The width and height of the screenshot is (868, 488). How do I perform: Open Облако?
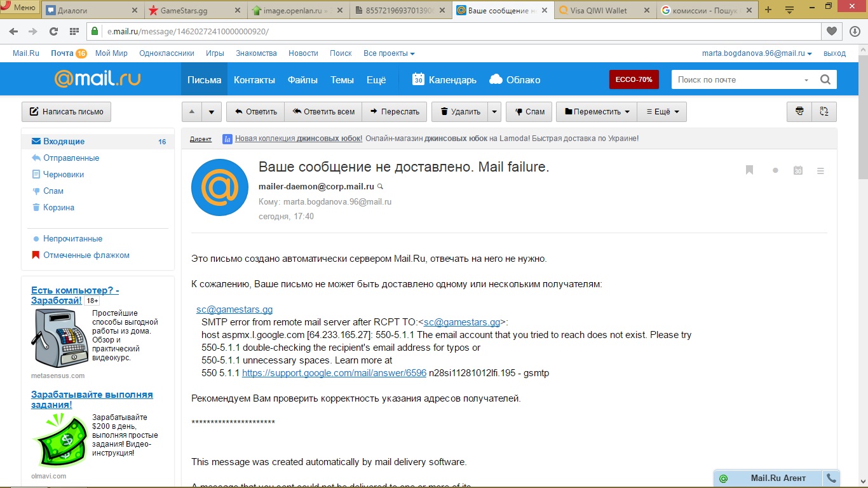[x=515, y=79]
